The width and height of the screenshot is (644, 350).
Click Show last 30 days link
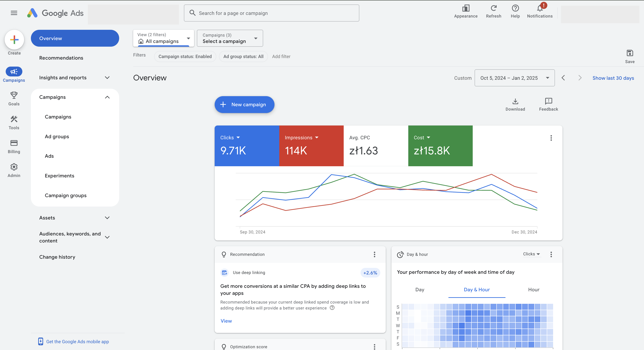tap(613, 78)
